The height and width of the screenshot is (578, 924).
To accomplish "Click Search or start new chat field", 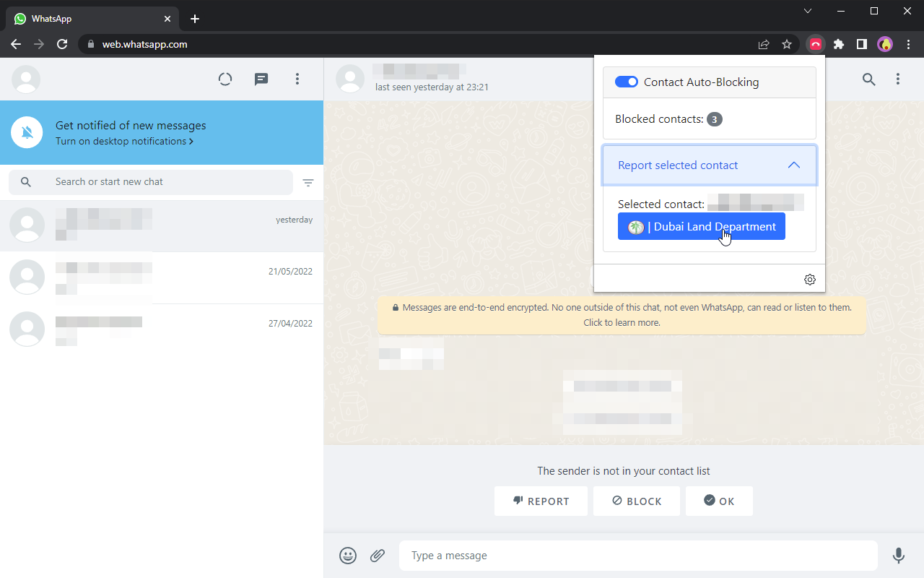I will [151, 182].
